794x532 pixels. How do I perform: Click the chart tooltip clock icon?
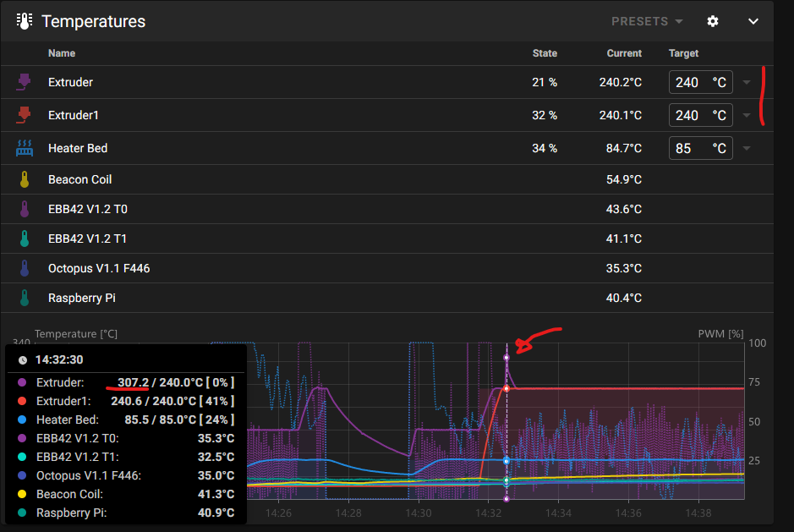click(23, 360)
